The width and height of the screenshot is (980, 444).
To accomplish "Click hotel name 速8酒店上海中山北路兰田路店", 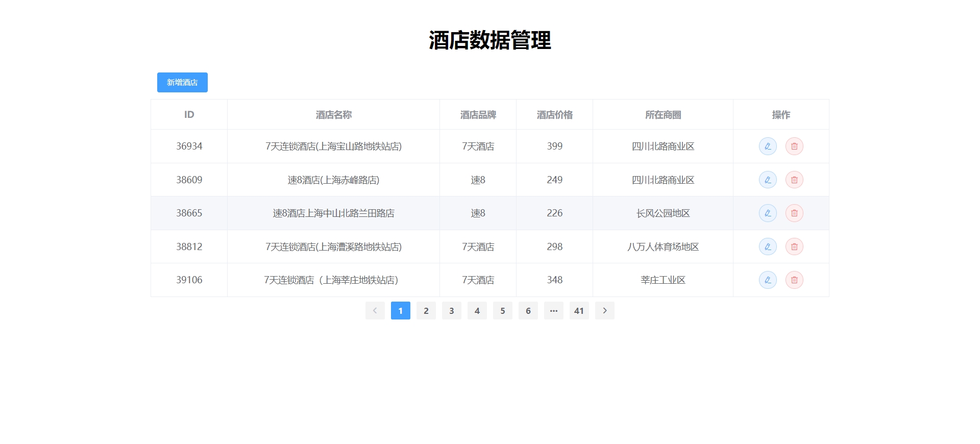I will [334, 213].
